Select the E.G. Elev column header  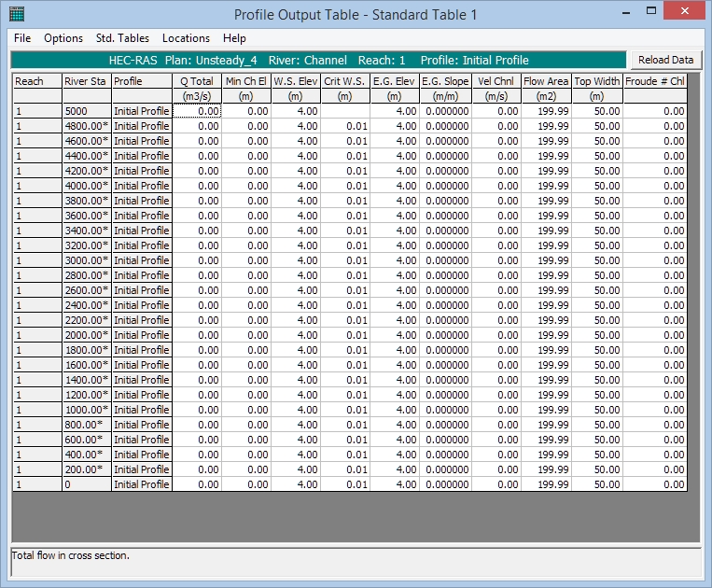(x=395, y=81)
